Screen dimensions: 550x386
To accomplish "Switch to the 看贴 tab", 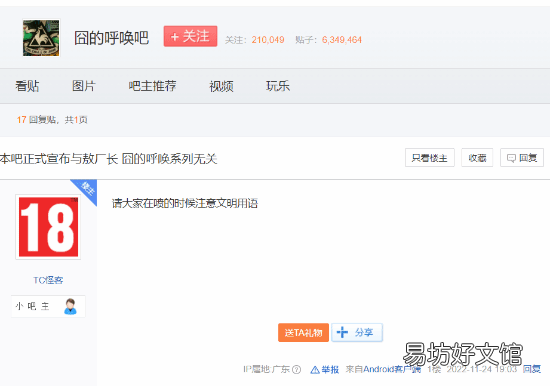I will click(x=27, y=86).
